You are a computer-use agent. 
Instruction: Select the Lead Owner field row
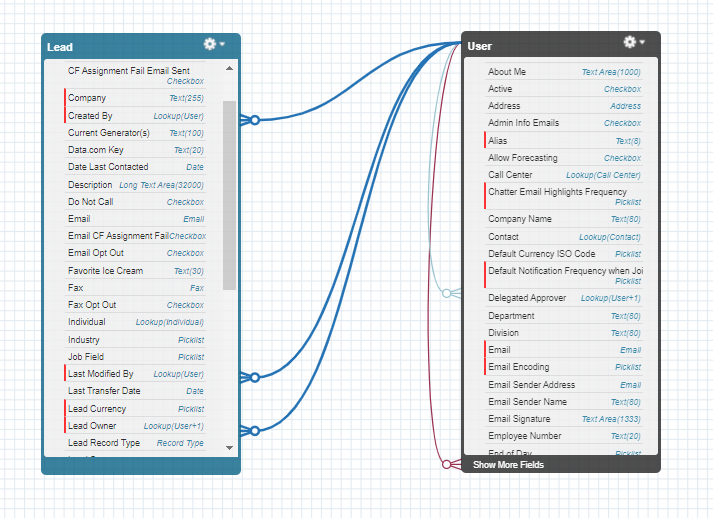pos(135,426)
